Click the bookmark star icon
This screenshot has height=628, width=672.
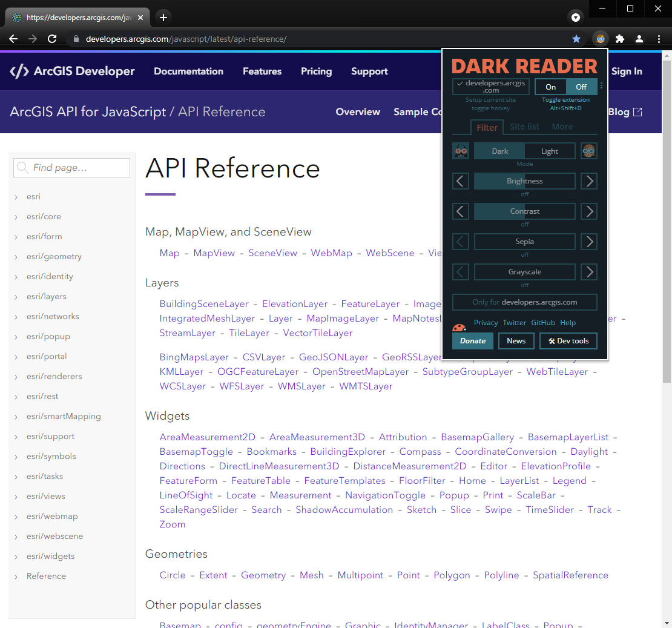(x=576, y=39)
